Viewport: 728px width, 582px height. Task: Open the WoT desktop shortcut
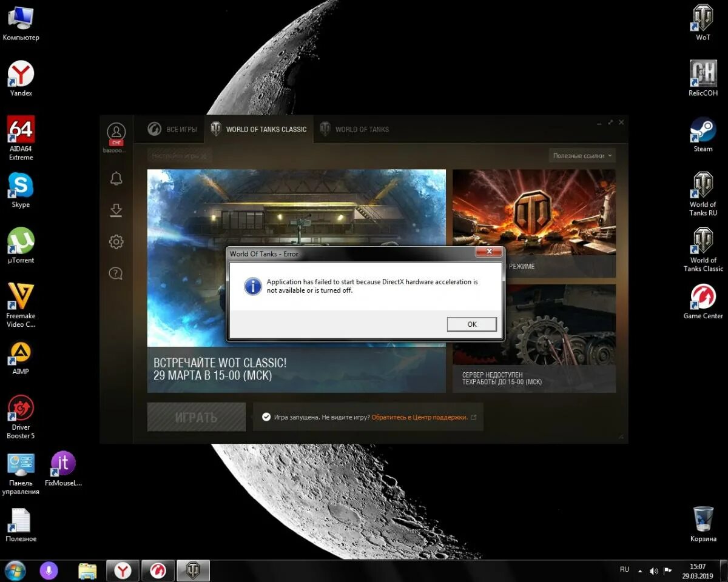pyautogui.click(x=703, y=23)
